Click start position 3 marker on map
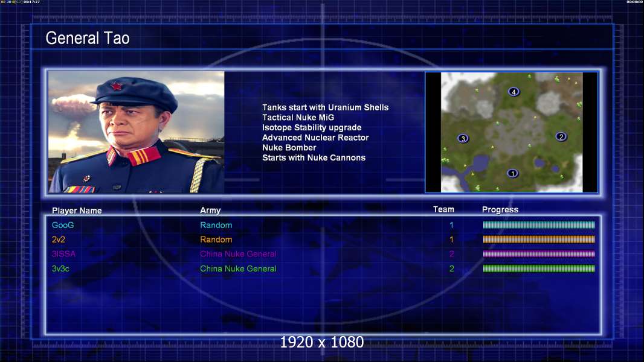The image size is (644, 362). click(x=463, y=139)
